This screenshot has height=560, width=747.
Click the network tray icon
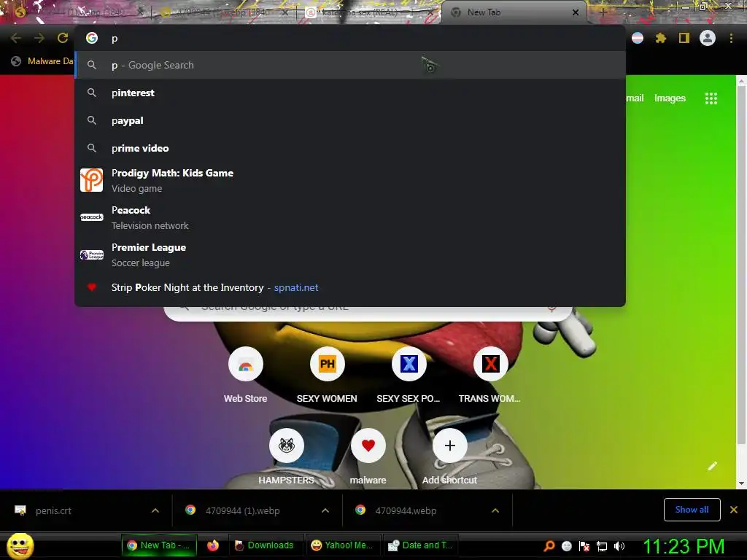pos(602,546)
